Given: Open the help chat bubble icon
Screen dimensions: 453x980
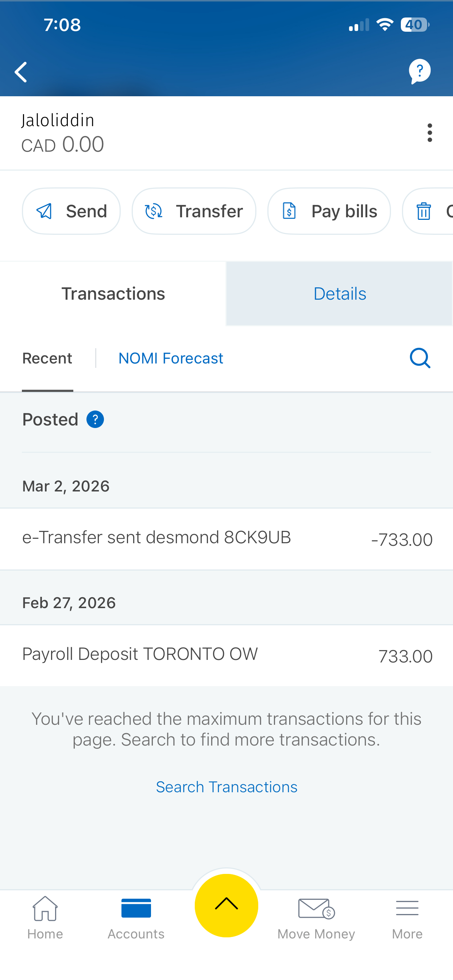Looking at the screenshot, I should tap(419, 71).
